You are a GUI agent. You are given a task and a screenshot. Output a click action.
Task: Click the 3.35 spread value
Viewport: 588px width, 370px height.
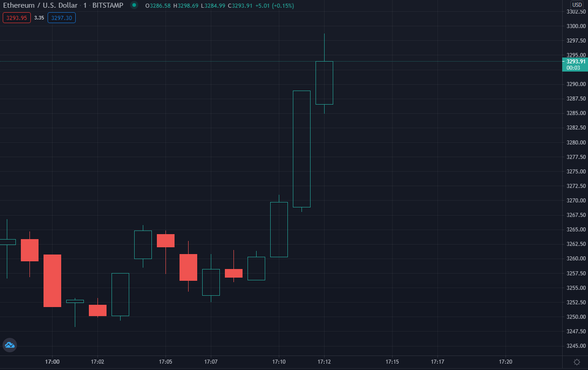(x=39, y=18)
